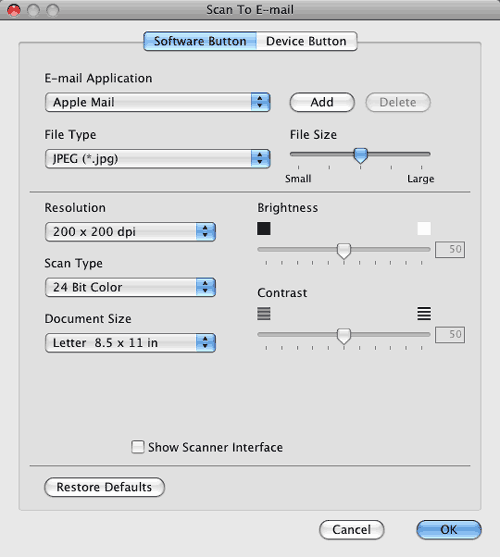
Task: Click the File Size slider handle
Action: point(361,156)
